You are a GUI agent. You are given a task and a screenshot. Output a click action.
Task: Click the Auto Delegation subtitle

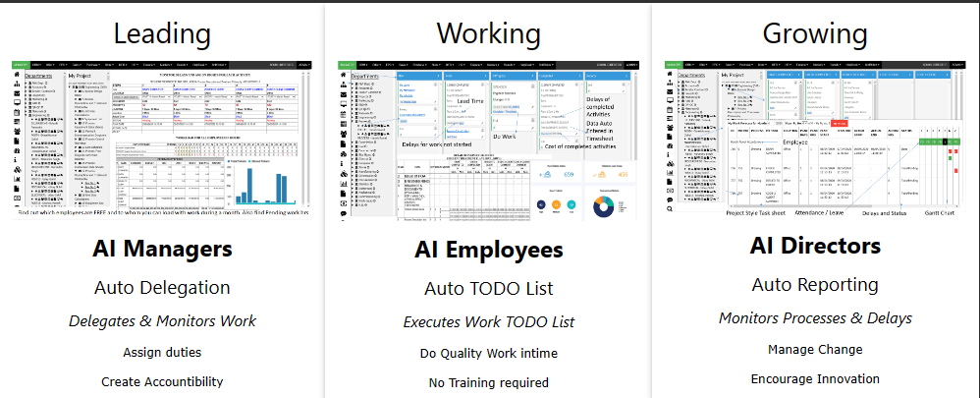click(162, 288)
